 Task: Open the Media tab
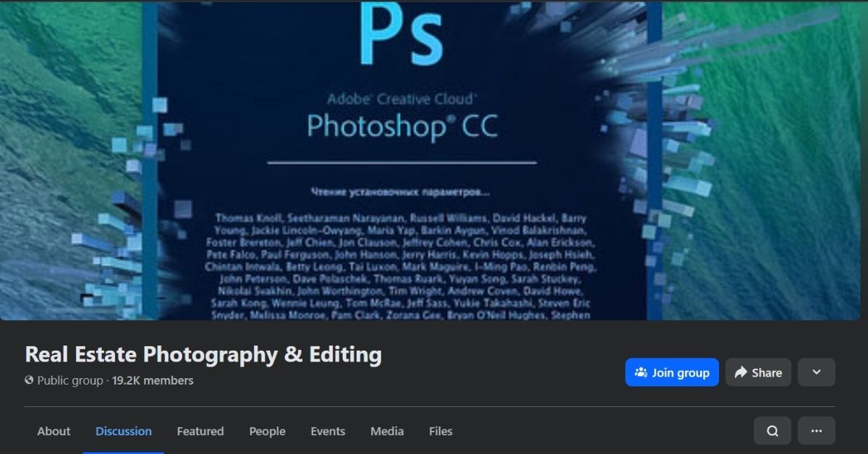point(387,432)
